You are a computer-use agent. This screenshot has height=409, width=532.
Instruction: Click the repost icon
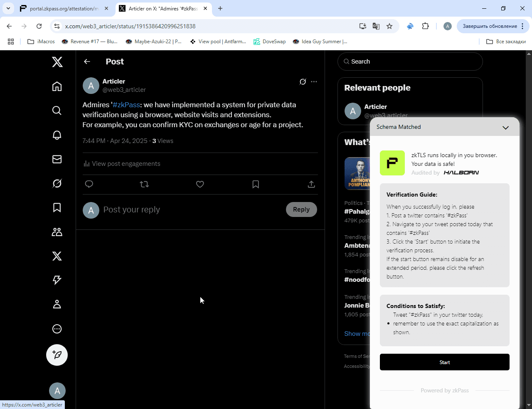(144, 184)
